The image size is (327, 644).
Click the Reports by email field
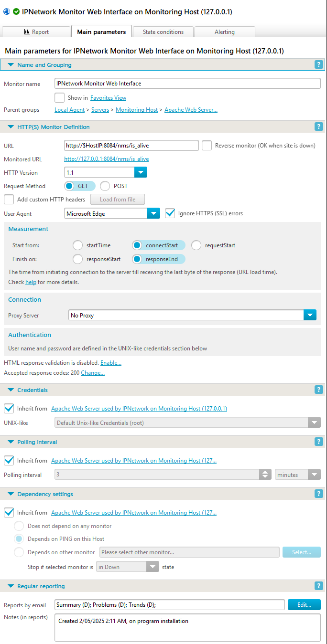point(170,605)
